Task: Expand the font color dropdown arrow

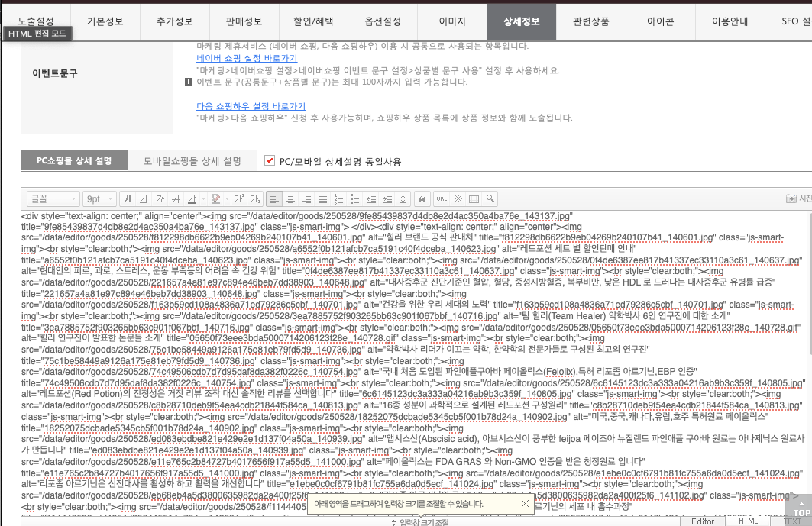Action: (203, 198)
